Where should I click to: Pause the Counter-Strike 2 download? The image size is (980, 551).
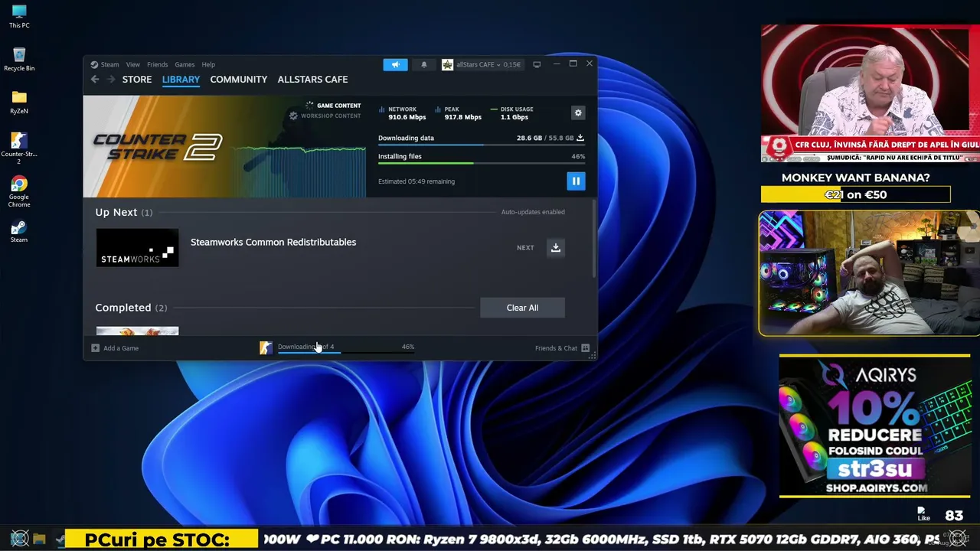click(x=576, y=181)
